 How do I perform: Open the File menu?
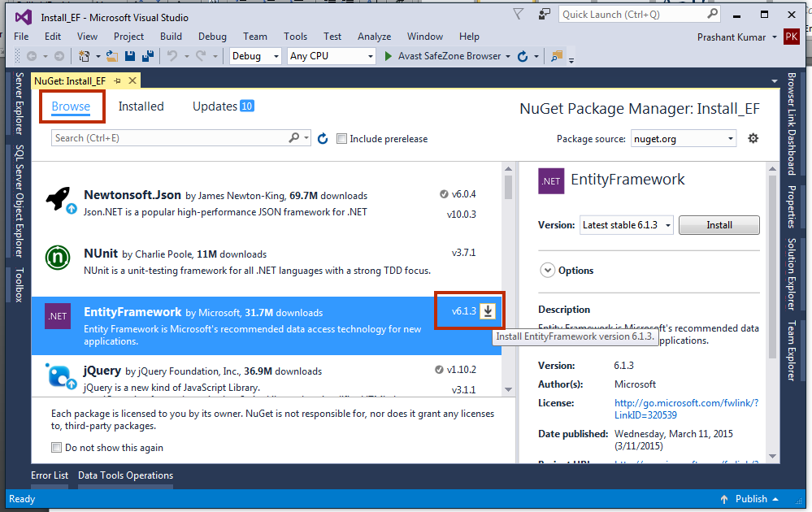pyautogui.click(x=21, y=37)
